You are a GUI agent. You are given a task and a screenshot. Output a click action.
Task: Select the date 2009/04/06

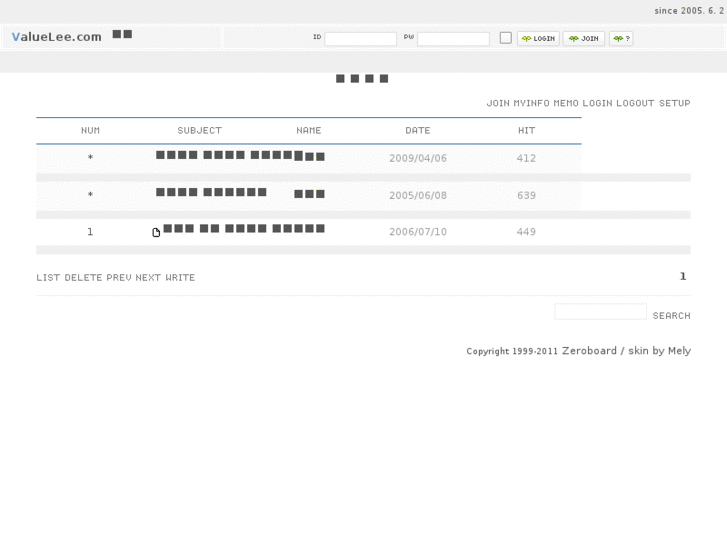click(418, 158)
